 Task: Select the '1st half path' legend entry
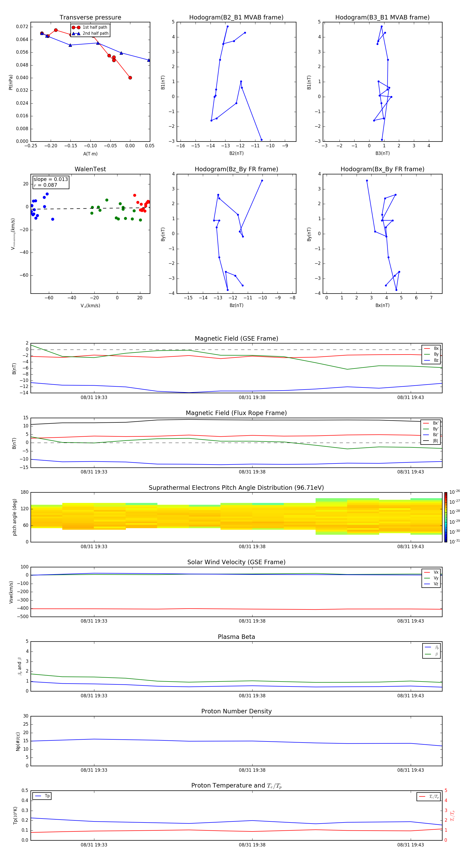pyautogui.click(x=90, y=27)
